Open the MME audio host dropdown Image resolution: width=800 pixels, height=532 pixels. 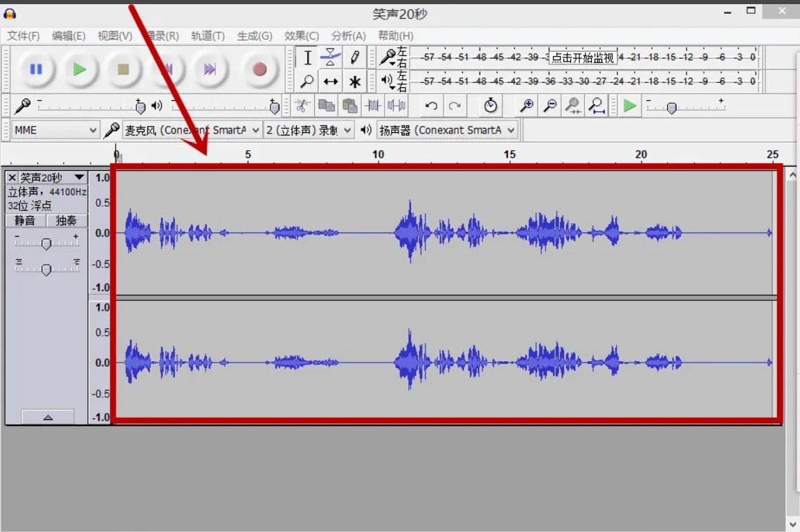tap(55, 130)
